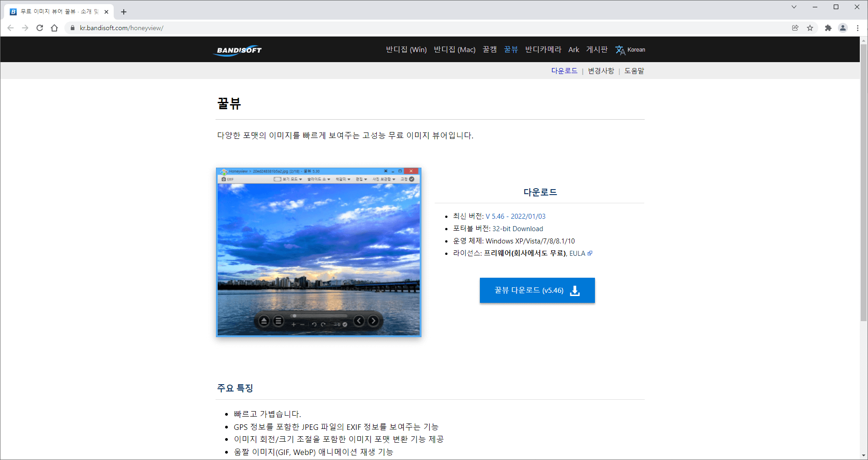Click the 움짤 이미지(GIF, WebP) feature line
This screenshot has height=460, width=868.
click(x=313, y=452)
